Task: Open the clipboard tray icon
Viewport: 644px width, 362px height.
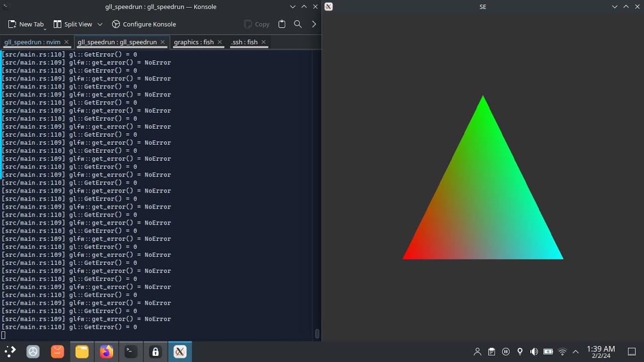Action: 492,352
